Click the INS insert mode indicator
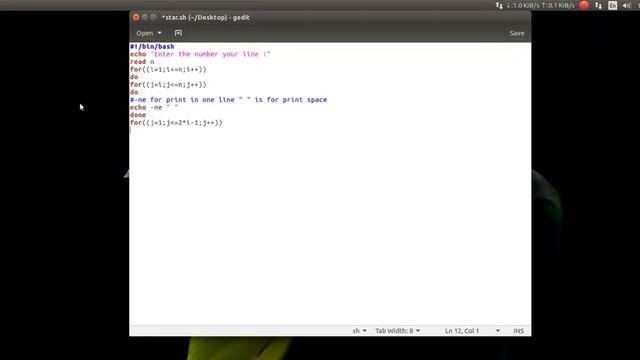The width and height of the screenshot is (640, 360). pos(518,331)
